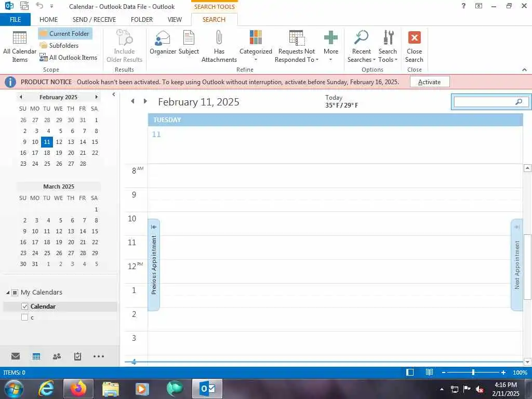Image resolution: width=532 pixels, height=399 pixels.
Task: Refine search by Organizer
Action: 163,43
